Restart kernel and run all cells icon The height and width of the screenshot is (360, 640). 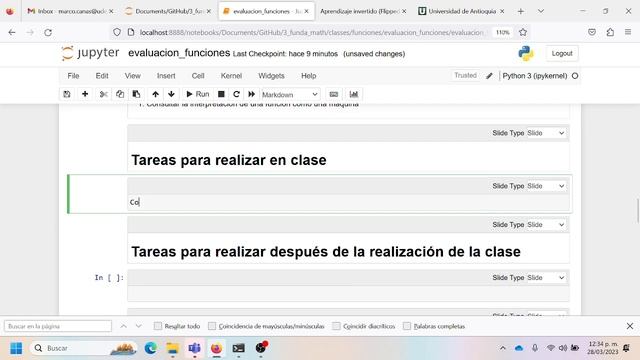pos(251,94)
